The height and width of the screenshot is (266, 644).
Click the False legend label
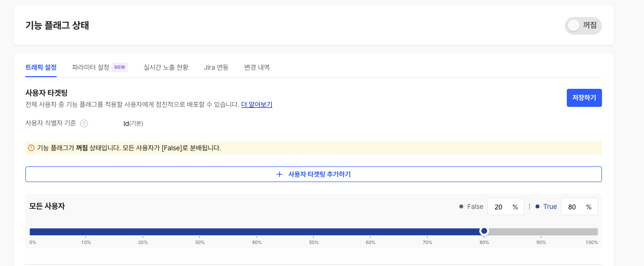coord(475,206)
